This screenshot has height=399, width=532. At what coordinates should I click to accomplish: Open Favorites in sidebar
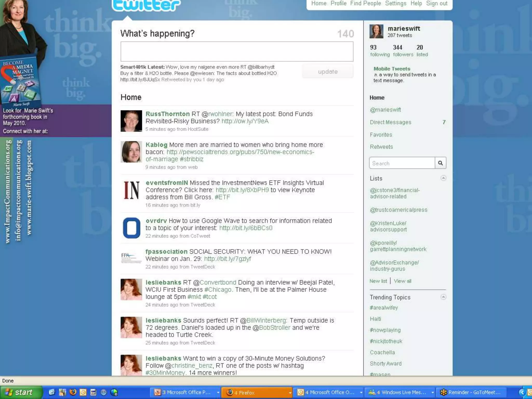point(381,135)
